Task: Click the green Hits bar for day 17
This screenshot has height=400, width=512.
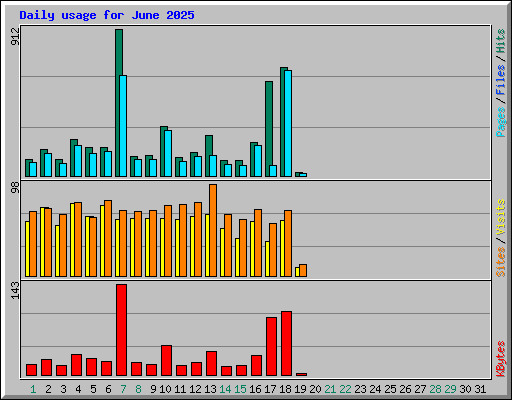Action: (269, 129)
